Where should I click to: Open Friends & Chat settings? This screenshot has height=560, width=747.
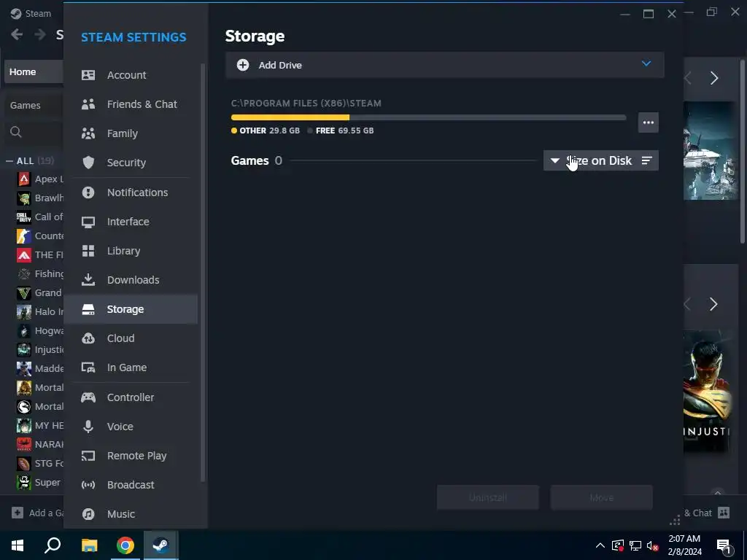[131, 104]
